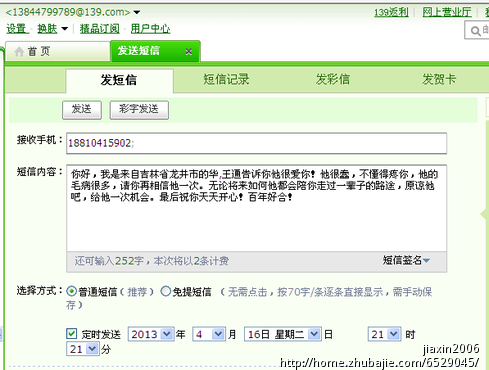Screen dimensions: 489x370
Task: Click inside the 短信内容 message text area
Action: (256, 208)
